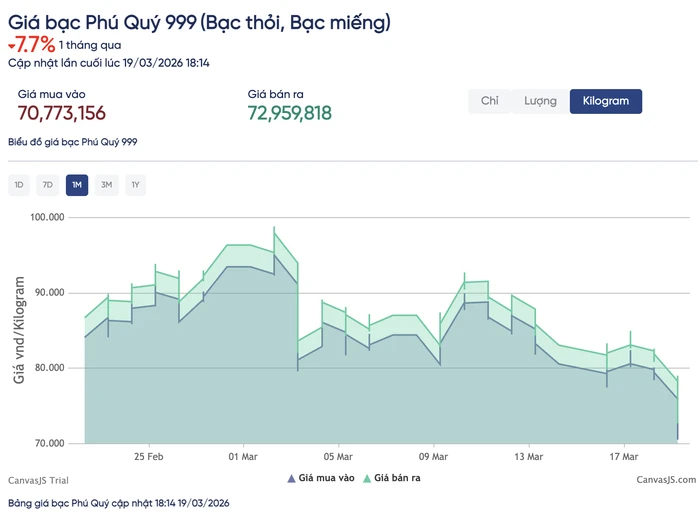
Task: Open the CanvasJS.com credit link
Action: (666, 480)
